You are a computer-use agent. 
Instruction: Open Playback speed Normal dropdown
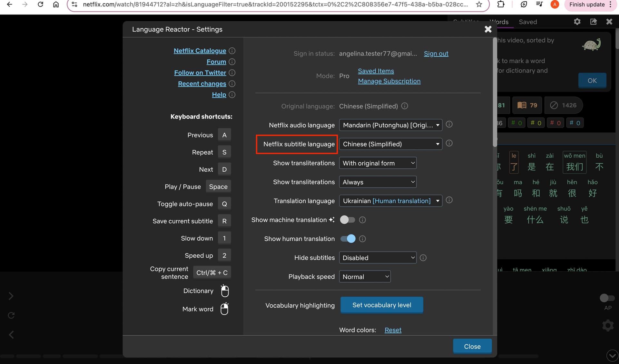(365, 277)
